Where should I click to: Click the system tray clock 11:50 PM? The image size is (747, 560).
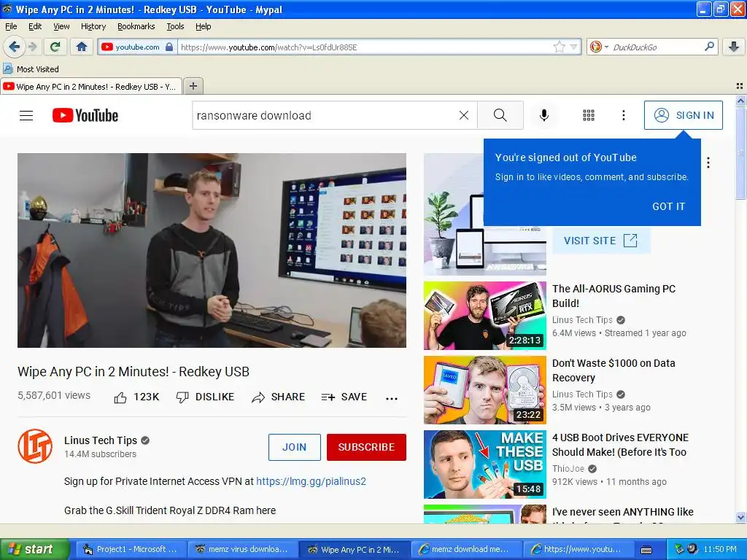(720, 549)
